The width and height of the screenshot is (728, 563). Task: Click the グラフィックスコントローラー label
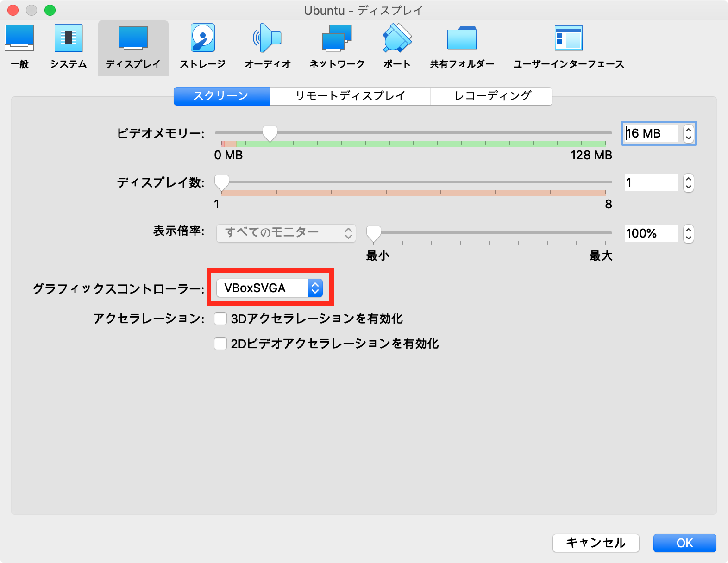[119, 289]
